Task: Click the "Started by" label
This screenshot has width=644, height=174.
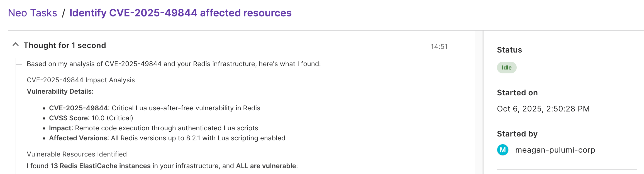Action: pos(517,134)
